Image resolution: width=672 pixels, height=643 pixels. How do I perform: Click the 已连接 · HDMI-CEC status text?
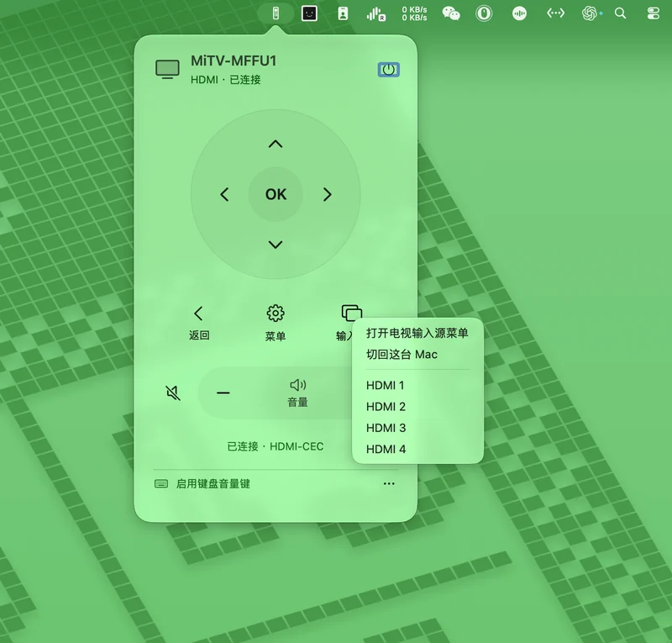(x=276, y=446)
